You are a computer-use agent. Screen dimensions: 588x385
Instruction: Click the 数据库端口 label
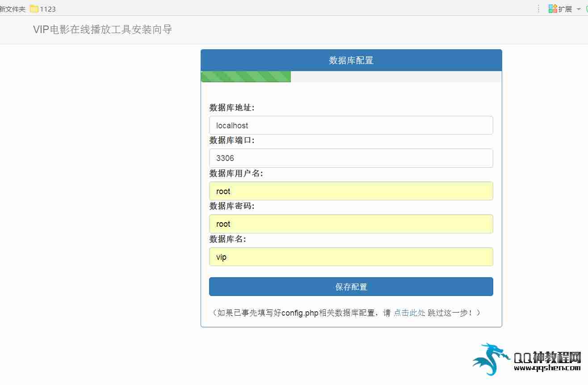pyautogui.click(x=232, y=140)
